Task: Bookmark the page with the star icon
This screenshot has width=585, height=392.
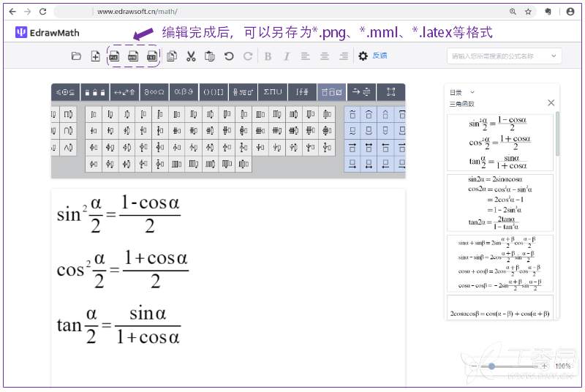Action: pyautogui.click(x=528, y=12)
